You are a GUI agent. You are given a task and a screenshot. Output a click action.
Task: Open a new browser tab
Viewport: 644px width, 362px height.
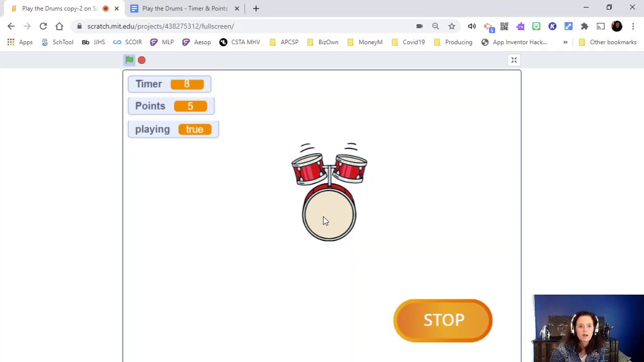click(x=256, y=9)
